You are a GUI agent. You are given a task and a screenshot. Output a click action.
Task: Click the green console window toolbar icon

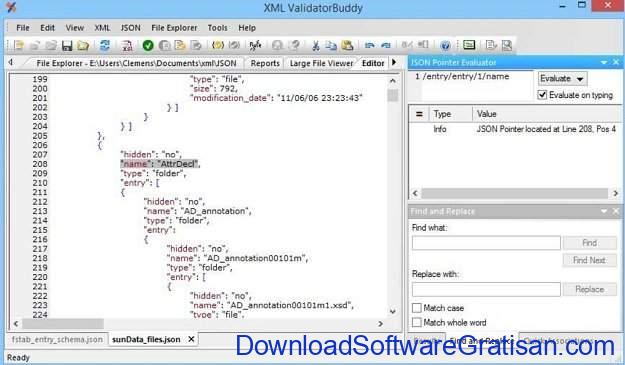(x=469, y=45)
